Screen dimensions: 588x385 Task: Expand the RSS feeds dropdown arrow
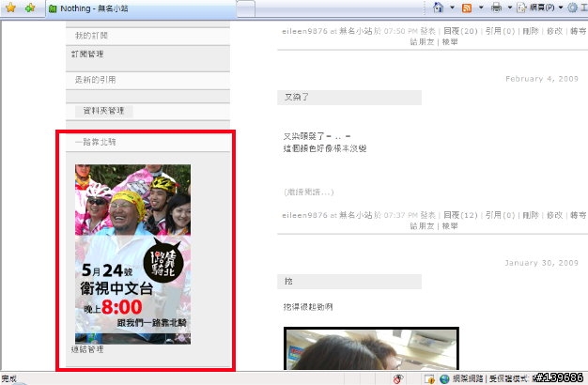[x=481, y=8]
